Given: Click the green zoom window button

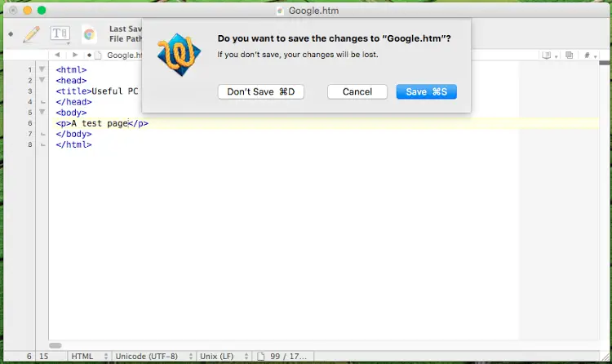Looking at the screenshot, I should click(42, 10).
